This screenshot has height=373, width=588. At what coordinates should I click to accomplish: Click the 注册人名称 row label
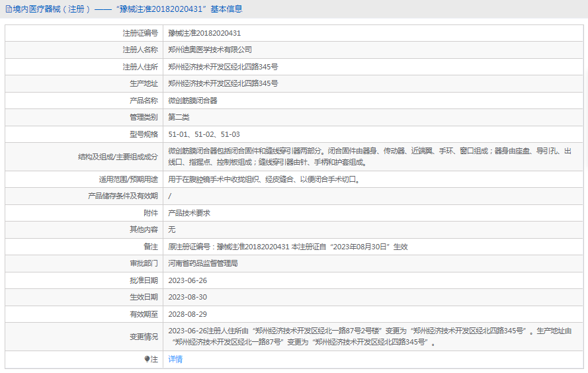point(140,50)
